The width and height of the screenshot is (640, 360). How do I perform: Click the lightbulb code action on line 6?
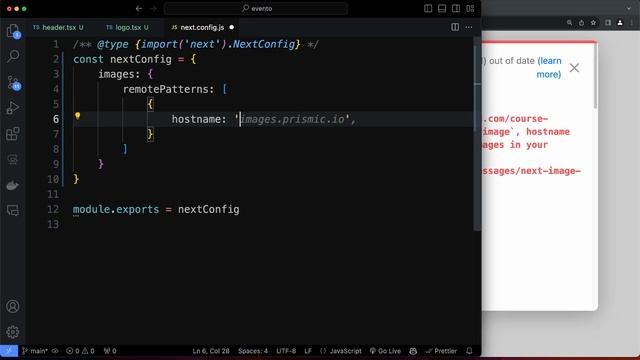(78, 116)
